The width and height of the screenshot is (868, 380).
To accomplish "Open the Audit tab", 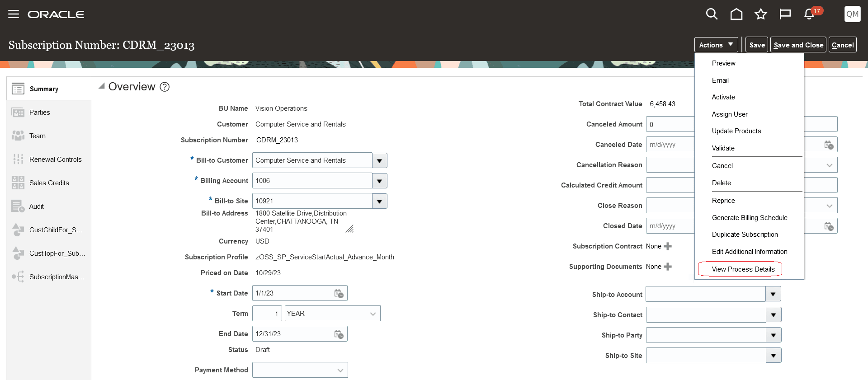I will coord(49,206).
